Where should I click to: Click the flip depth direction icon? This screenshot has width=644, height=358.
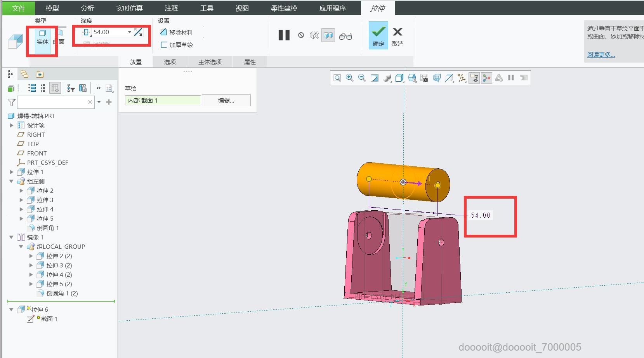(x=139, y=32)
